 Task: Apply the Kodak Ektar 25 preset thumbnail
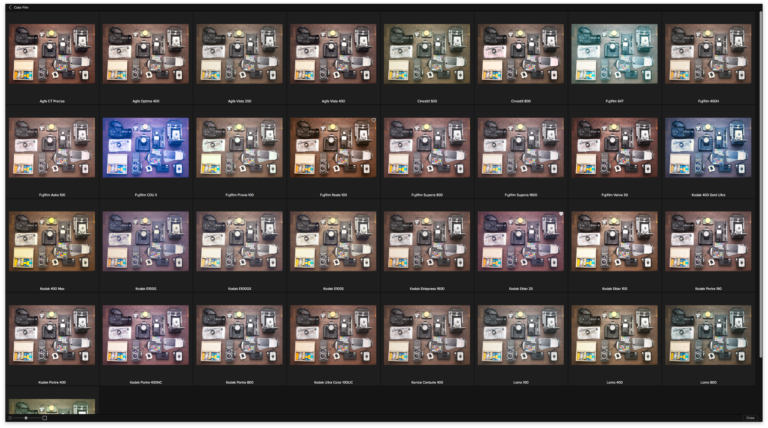(x=521, y=241)
